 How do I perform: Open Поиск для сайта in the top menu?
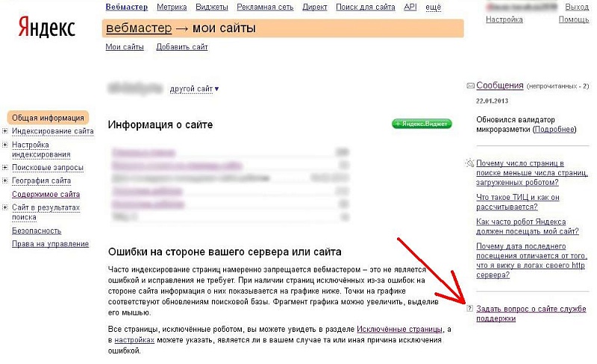click(x=366, y=7)
